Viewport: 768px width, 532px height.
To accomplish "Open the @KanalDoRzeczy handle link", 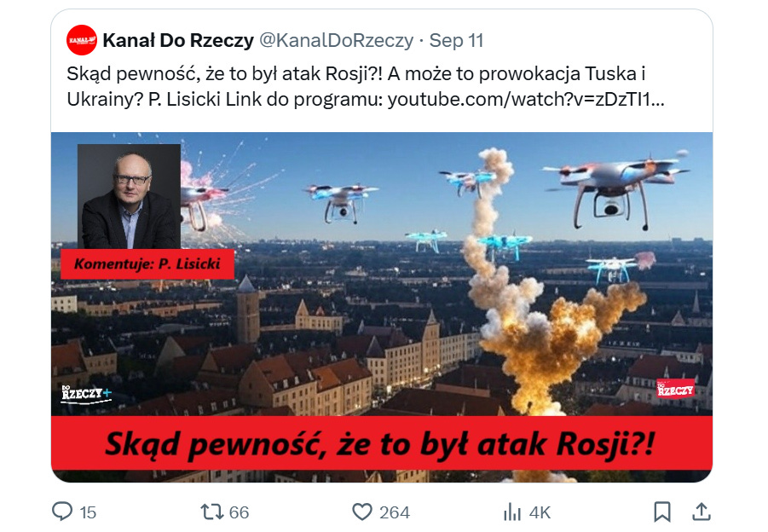I will pyautogui.click(x=336, y=40).
